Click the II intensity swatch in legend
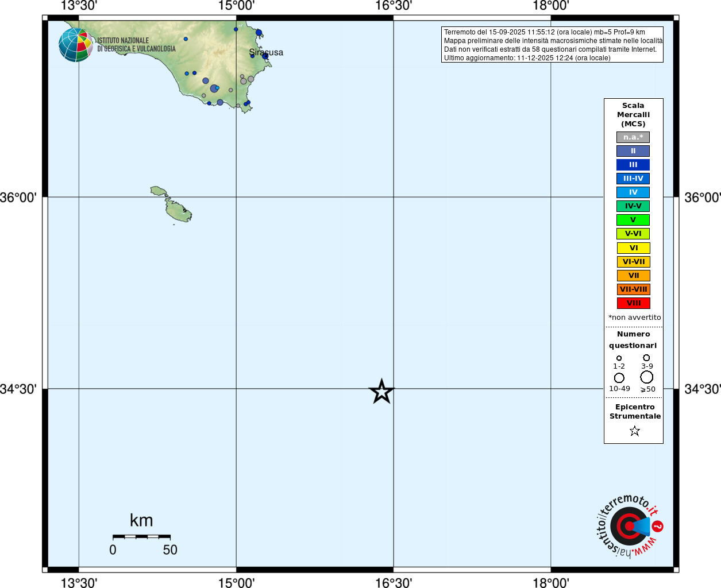 [633, 151]
